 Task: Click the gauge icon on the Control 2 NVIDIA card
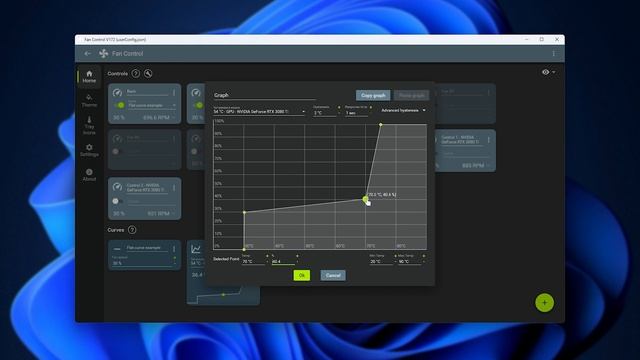(117, 187)
